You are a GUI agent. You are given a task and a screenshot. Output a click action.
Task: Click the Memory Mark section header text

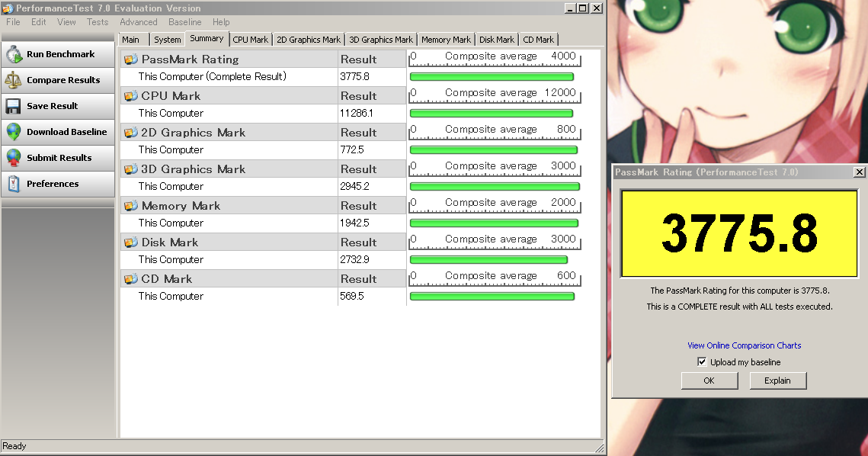(x=181, y=206)
